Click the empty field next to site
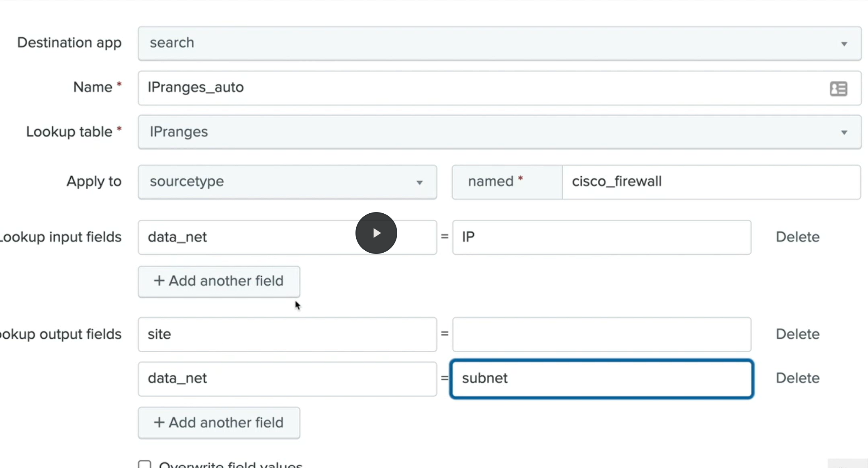The width and height of the screenshot is (868, 468). click(601, 334)
